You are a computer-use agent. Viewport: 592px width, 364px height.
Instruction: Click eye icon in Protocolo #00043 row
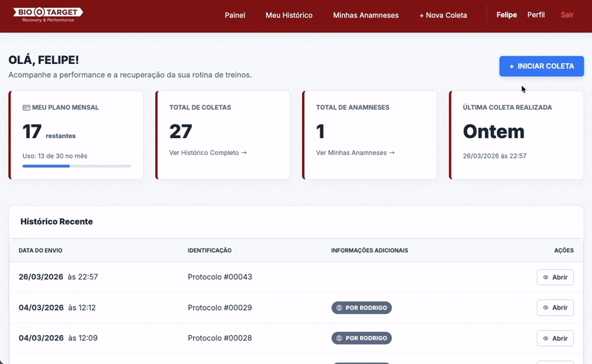546,278
